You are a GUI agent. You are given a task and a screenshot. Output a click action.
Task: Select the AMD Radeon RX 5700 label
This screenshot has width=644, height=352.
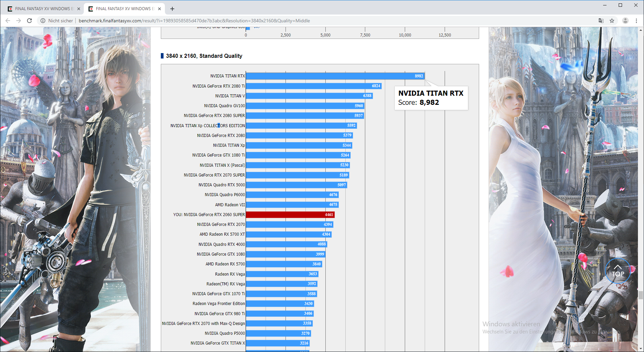pyautogui.click(x=225, y=264)
